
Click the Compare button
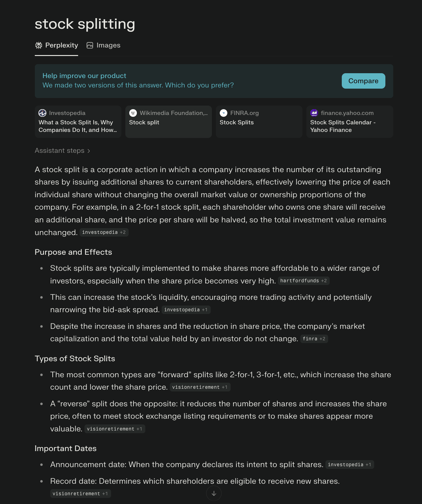tap(363, 81)
